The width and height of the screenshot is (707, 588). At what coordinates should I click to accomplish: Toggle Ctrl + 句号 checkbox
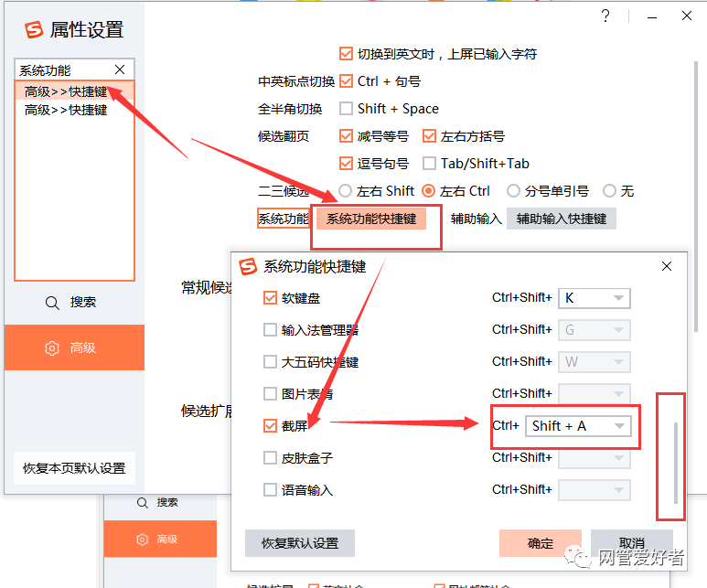pos(346,81)
